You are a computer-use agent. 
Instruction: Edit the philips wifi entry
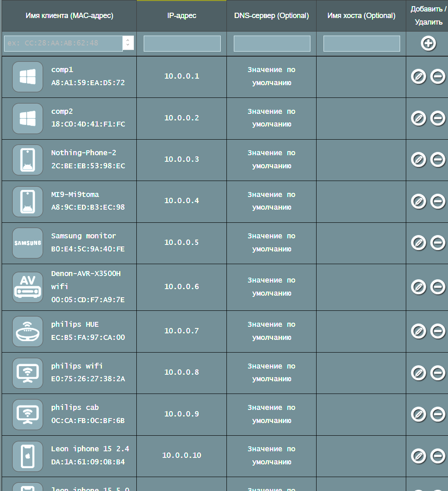419,373
